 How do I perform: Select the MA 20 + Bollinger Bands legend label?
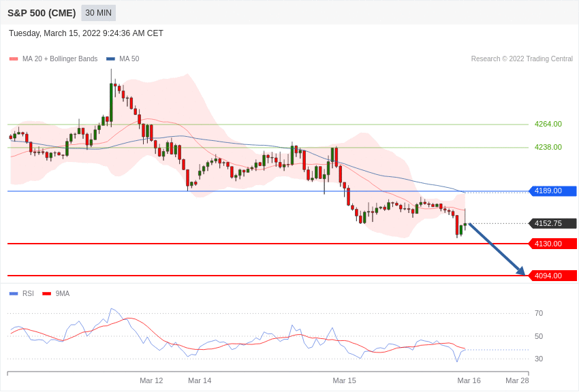(x=60, y=59)
